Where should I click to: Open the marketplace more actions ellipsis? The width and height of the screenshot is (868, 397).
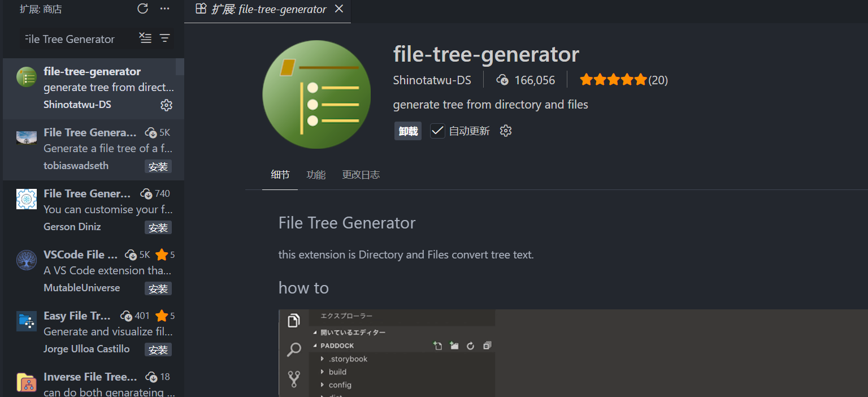point(164,8)
